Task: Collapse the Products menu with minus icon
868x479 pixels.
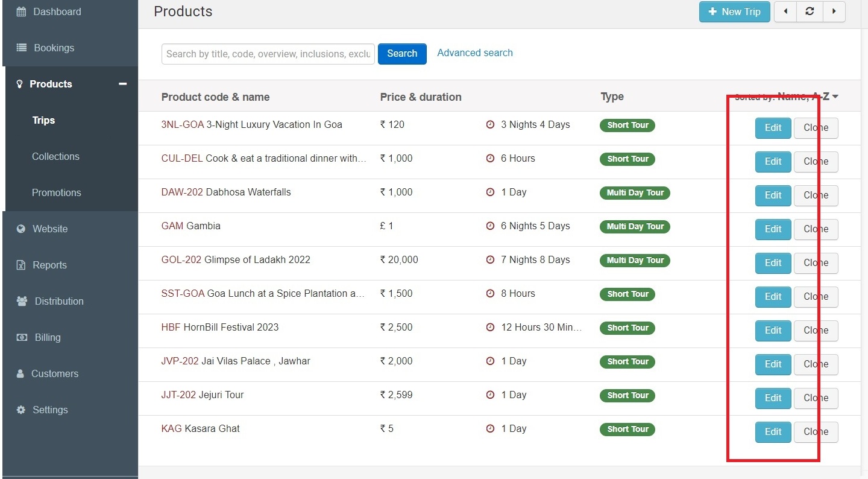Action: tap(123, 84)
